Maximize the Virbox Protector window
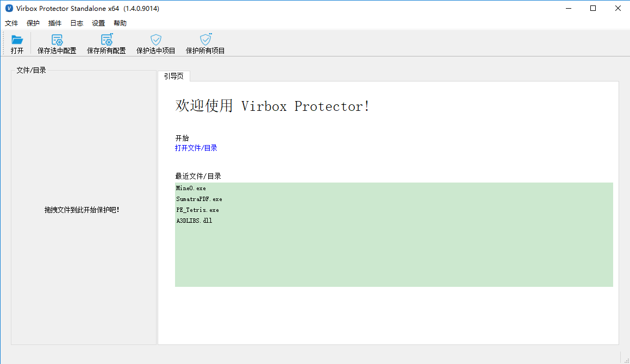 tap(593, 8)
